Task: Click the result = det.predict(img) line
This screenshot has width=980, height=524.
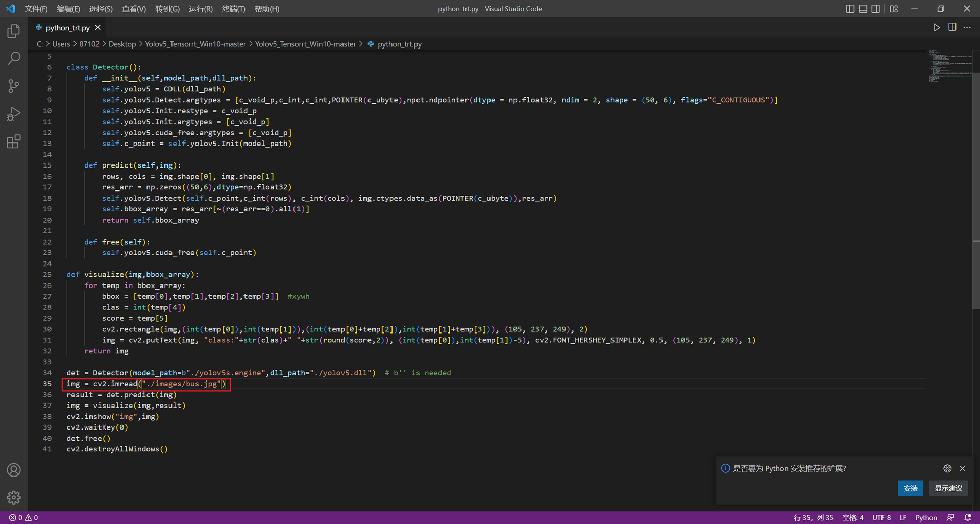Action: [x=121, y=394]
